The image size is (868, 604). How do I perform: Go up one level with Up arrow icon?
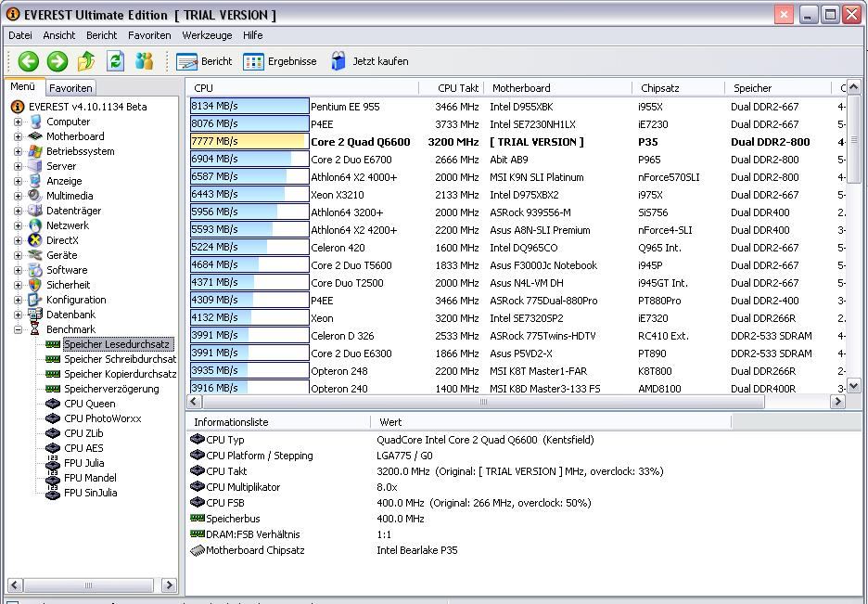point(86,61)
